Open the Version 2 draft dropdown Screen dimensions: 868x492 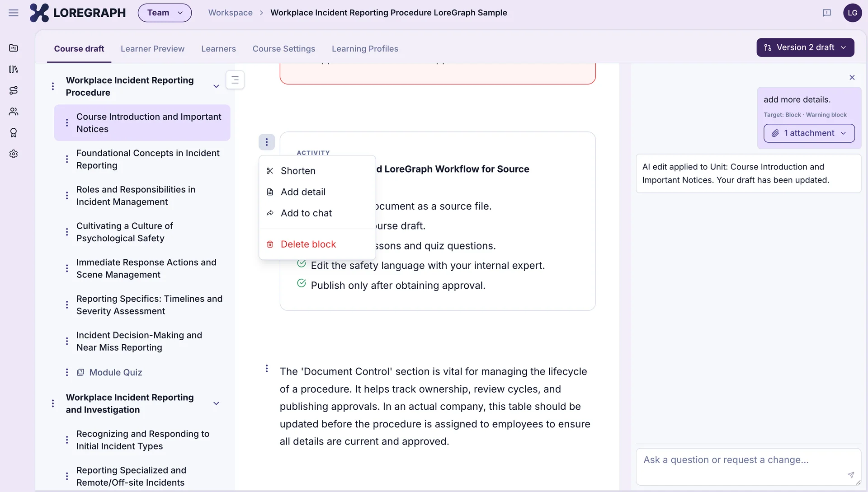pyautogui.click(x=805, y=47)
